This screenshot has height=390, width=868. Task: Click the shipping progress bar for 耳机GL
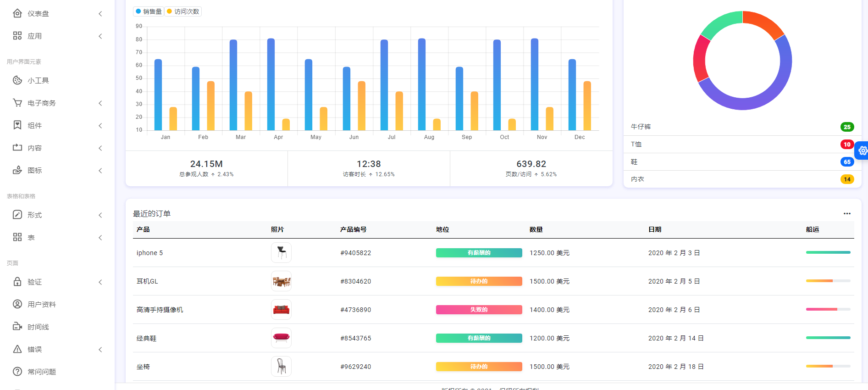click(x=828, y=281)
